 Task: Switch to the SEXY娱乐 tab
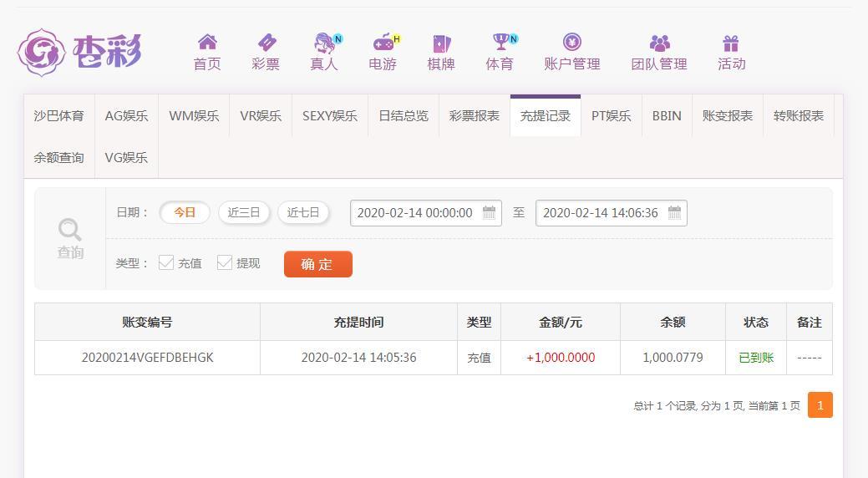(x=330, y=116)
